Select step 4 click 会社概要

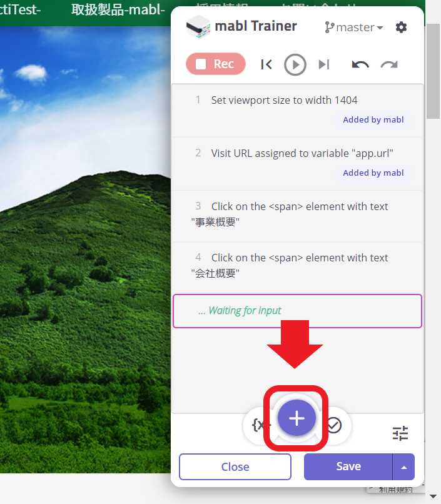tap(298, 268)
